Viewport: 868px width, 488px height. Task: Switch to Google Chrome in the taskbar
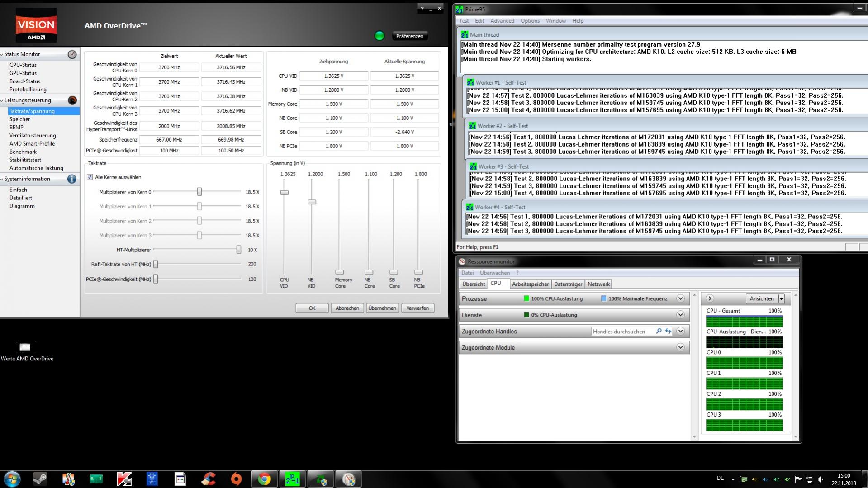click(265, 479)
